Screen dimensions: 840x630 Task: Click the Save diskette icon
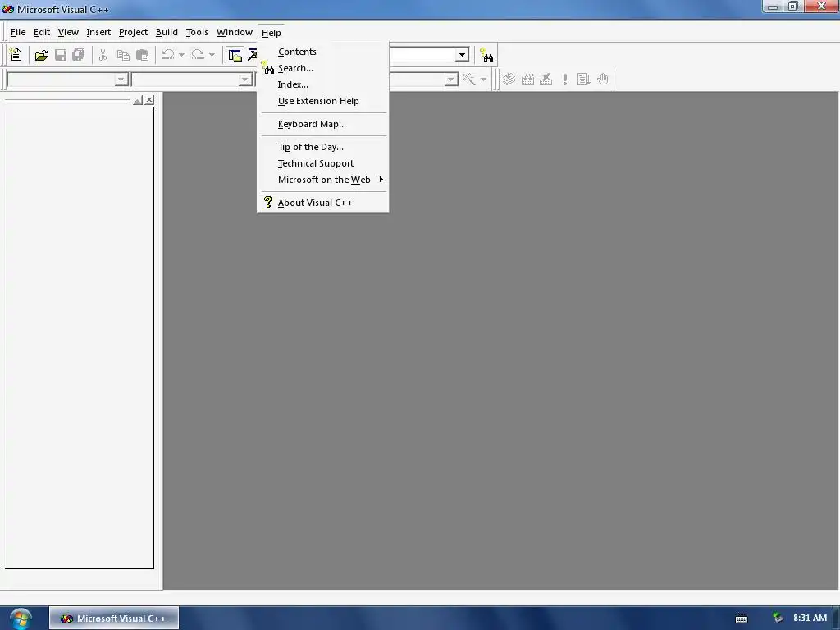61,55
